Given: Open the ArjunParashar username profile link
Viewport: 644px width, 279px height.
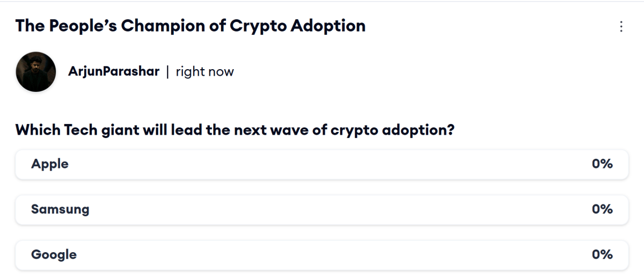Looking at the screenshot, I should 114,71.
